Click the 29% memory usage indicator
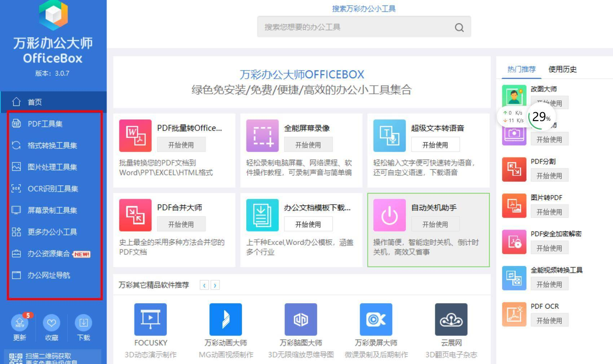Viewport: 613px width, 364px height. tap(541, 117)
